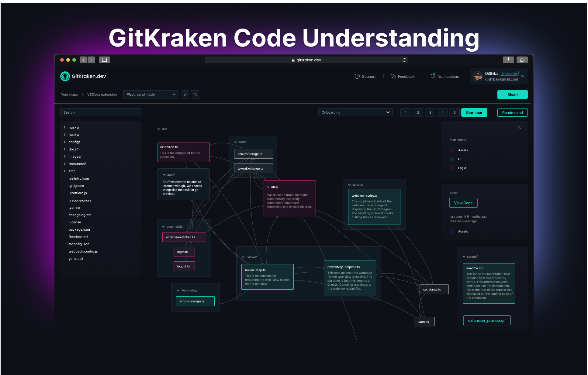
Task: Select tour step 1
Action: click(406, 112)
